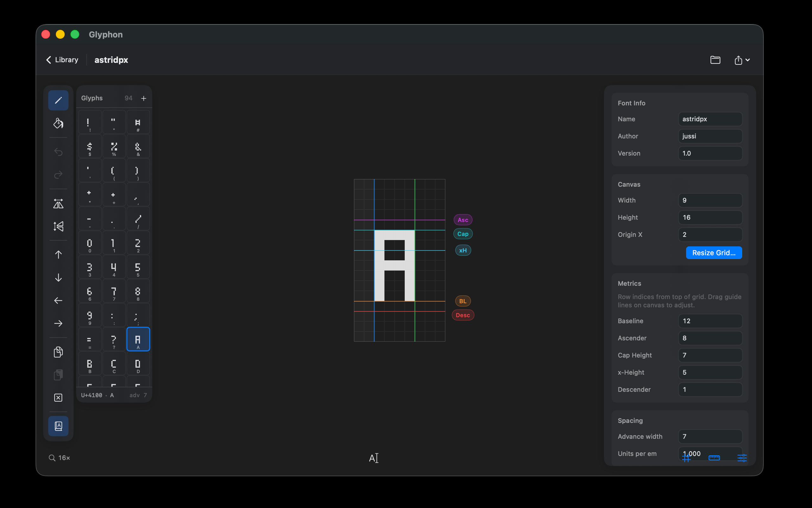Image resolution: width=812 pixels, height=508 pixels.
Task: Toggle the settings sliders panel
Action: 742,458
